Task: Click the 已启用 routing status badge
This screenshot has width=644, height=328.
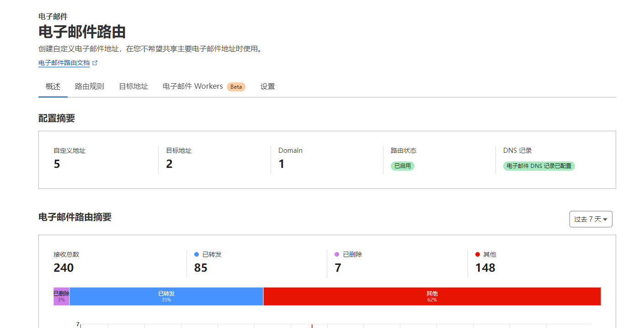Action: 403,166
